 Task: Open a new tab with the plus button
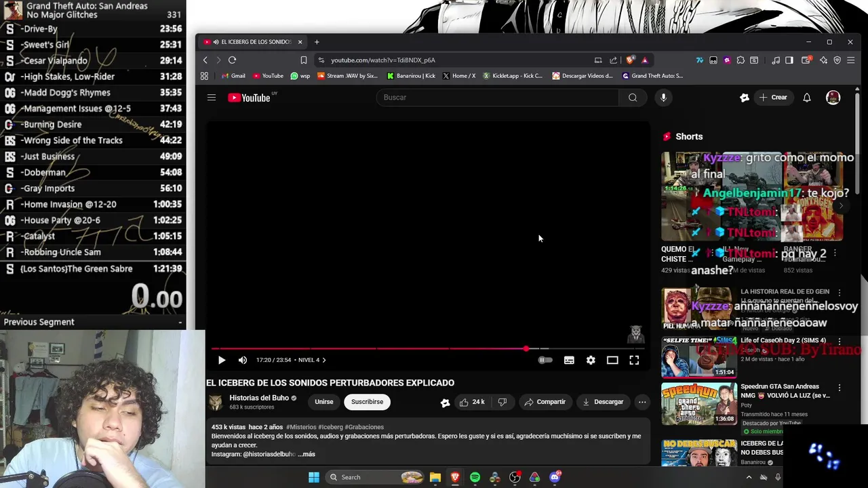click(x=317, y=42)
